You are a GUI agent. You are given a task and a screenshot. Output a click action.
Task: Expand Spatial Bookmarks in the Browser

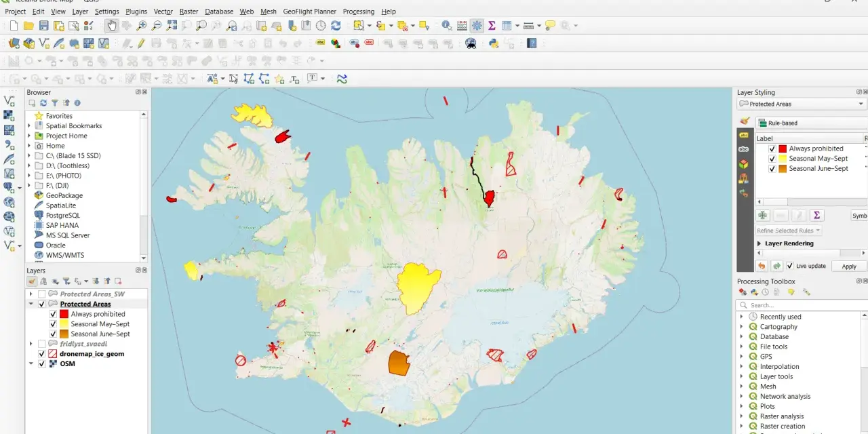coord(29,126)
